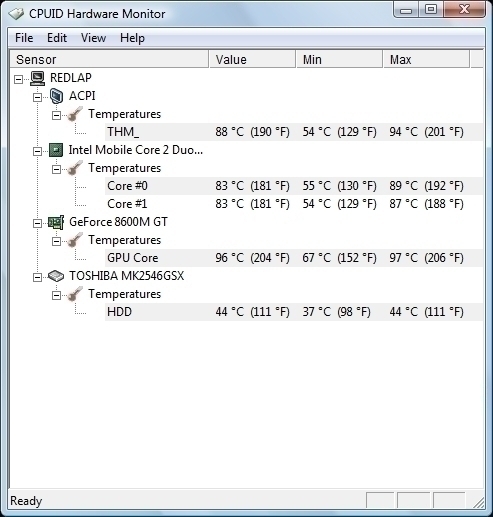Viewport: 493px width, 517px height.
Task: Collapse the REDLAP root node
Action: pyautogui.click(x=19, y=79)
